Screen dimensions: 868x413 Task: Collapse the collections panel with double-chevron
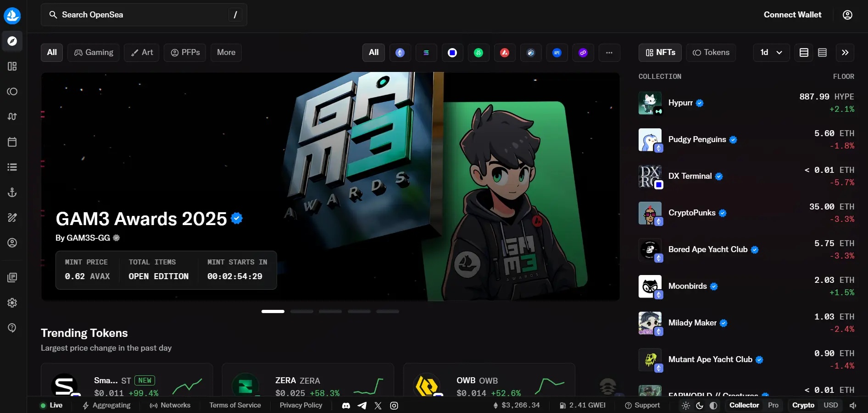[x=845, y=53]
